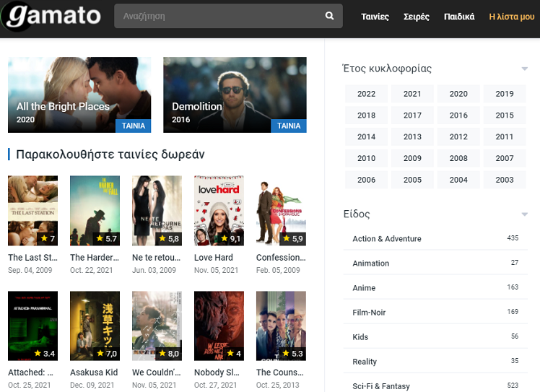The height and width of the screenshot is (392, 540).
Task: Filter by year 2008
Action: [458, 158]
